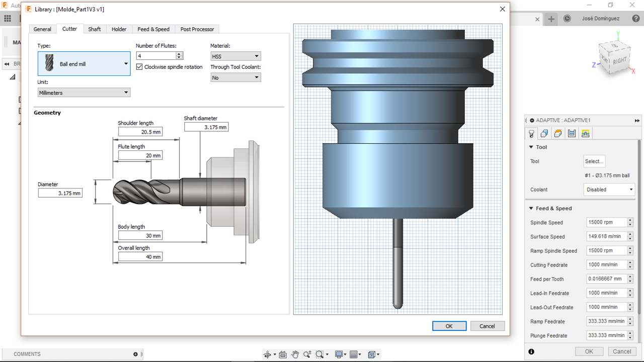
Task: Click the Adaptive panel vertical scrollbar
Action: [x=639, y=226]
